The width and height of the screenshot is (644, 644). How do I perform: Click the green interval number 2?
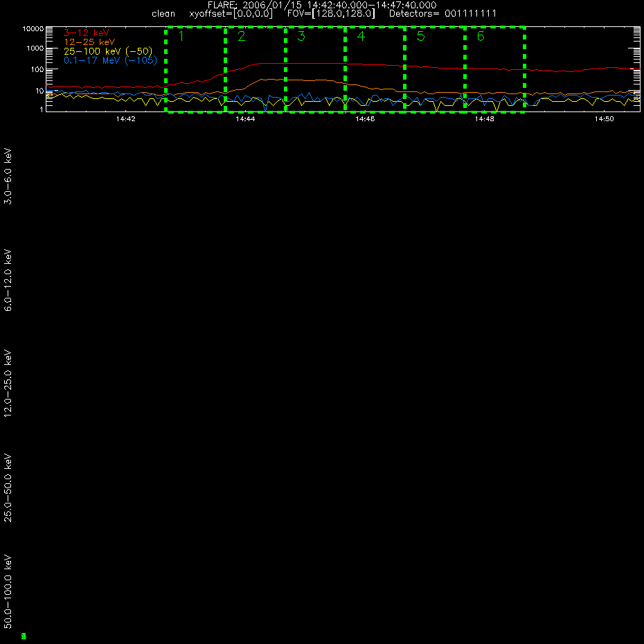click(x=242, y=36)
